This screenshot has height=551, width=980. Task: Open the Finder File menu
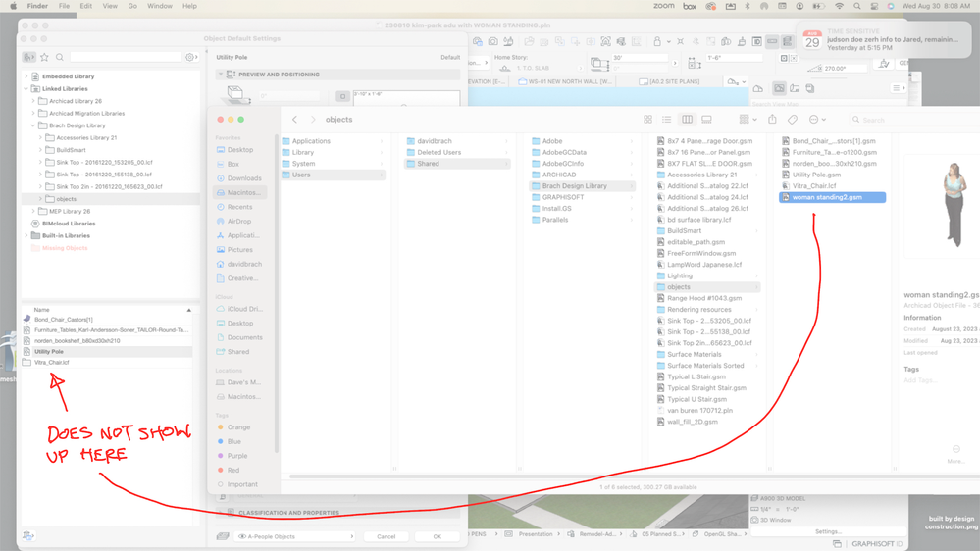click(x=64, y=6)
